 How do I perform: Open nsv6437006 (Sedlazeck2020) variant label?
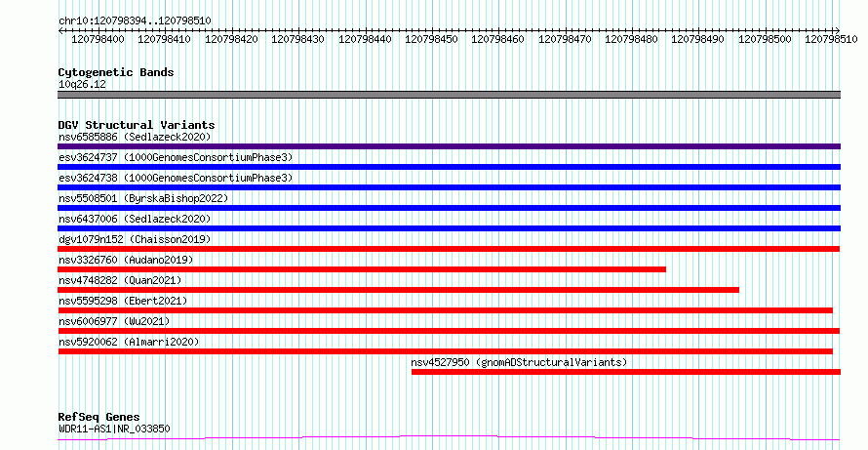pos(135,219)
